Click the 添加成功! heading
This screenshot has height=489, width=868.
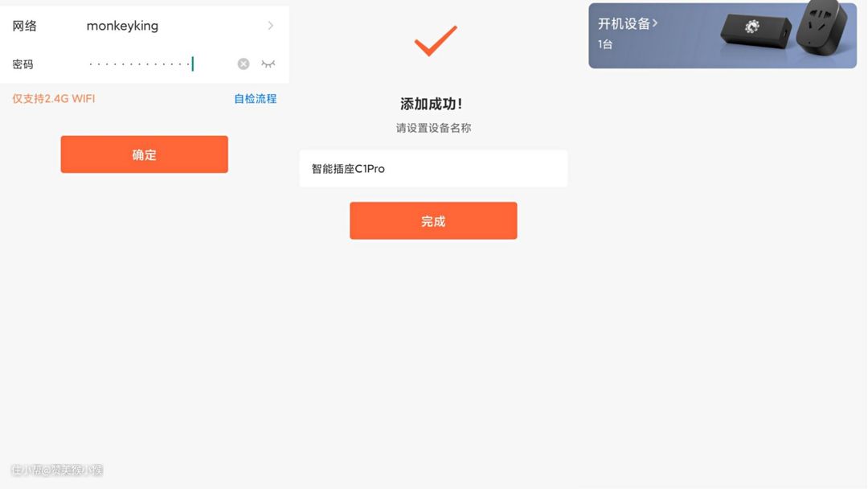[x=432, y=104]
